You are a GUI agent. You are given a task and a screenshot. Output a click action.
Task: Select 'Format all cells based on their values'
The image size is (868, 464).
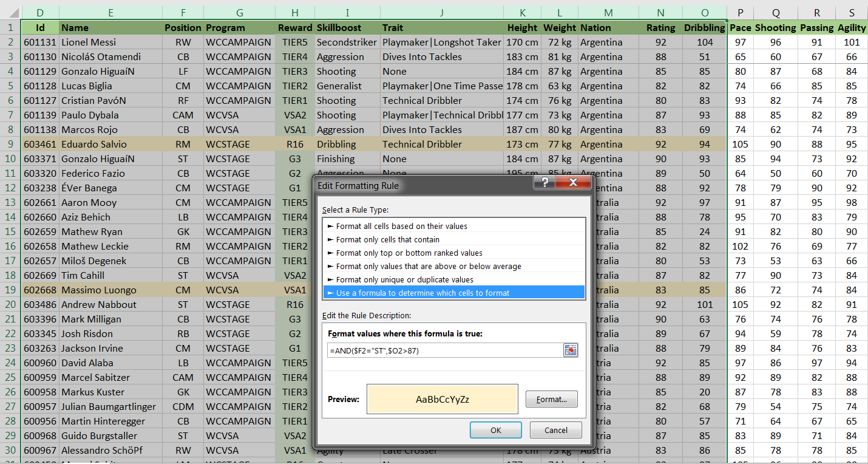pos(401,226)
